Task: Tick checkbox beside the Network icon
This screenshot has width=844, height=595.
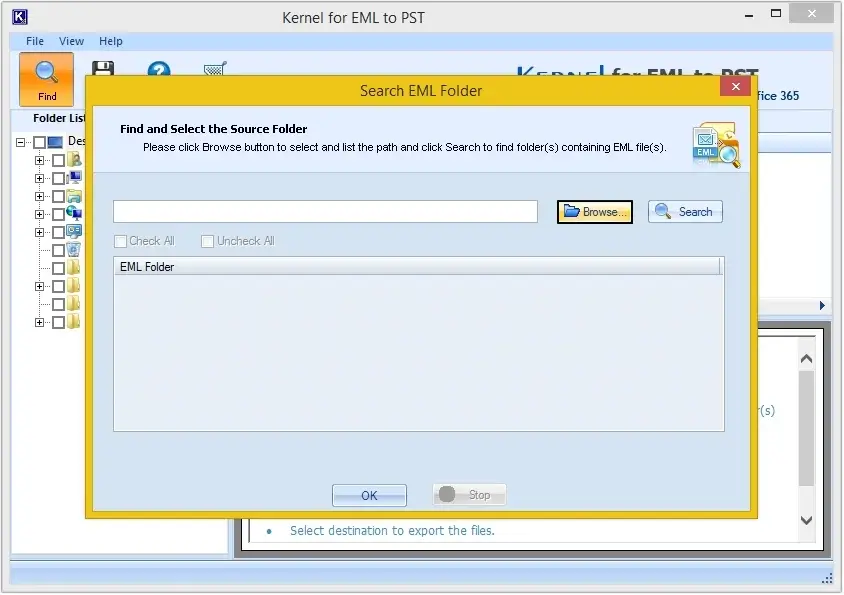Action: 58,214
